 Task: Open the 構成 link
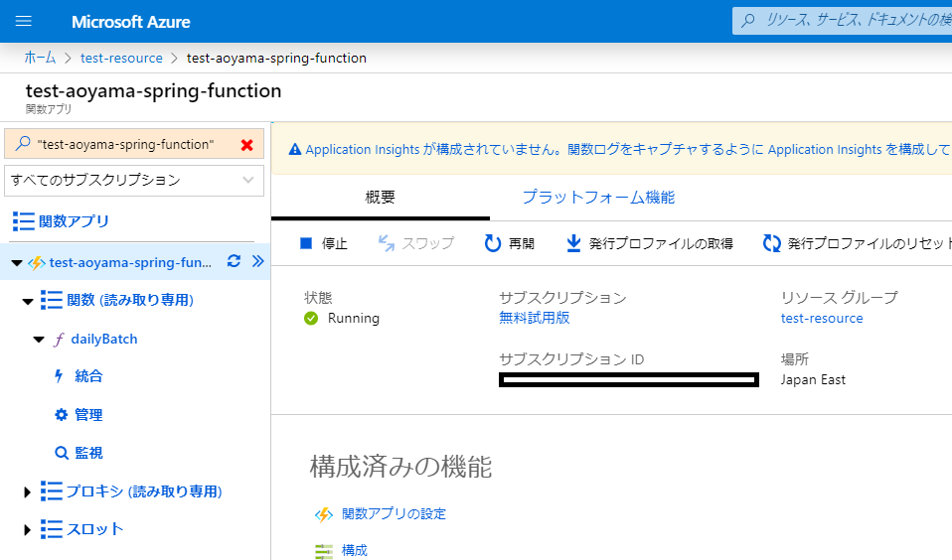click(x=355, y=550)
